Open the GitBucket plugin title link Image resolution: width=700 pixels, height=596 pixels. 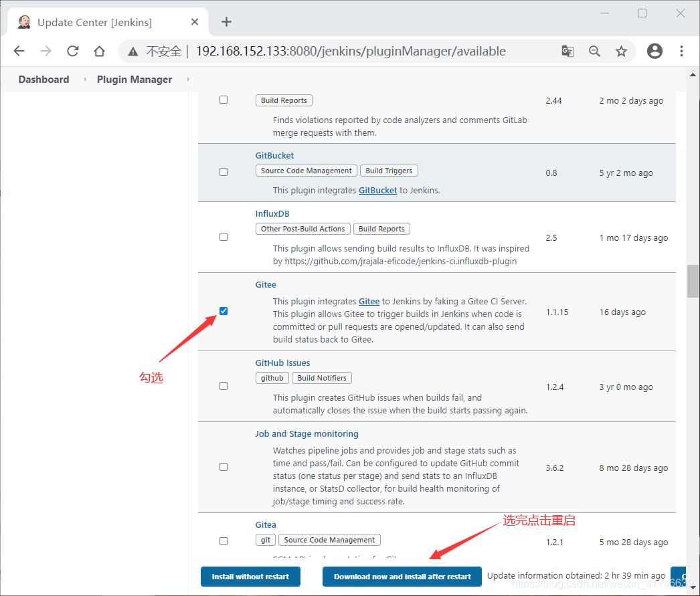(x=274, y=156)
